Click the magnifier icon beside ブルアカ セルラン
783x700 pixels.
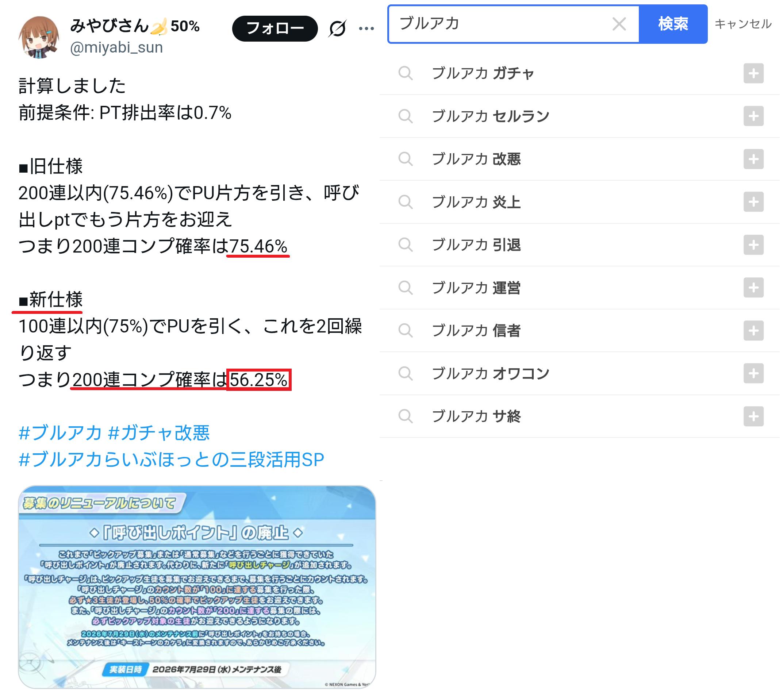[406, 116]
